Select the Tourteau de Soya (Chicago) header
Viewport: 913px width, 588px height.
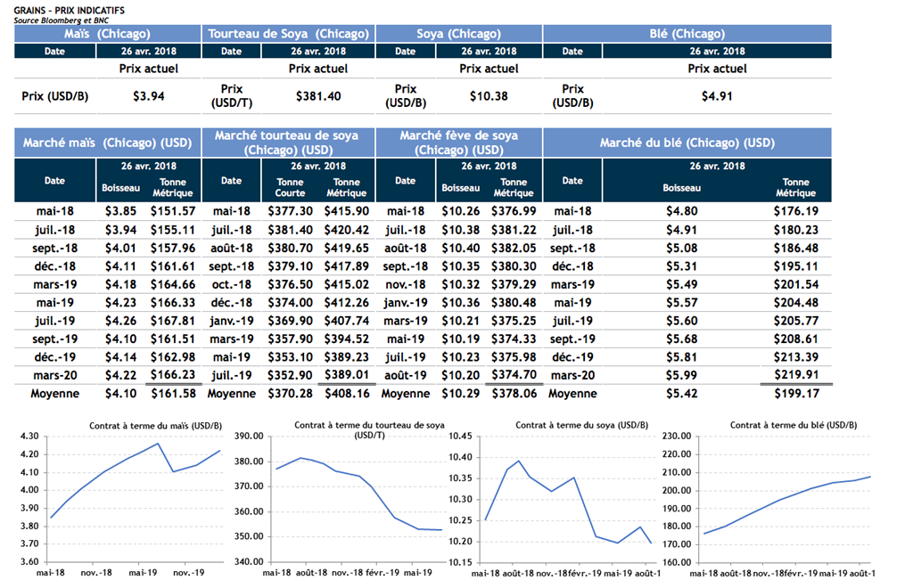(x=288, y=34)
